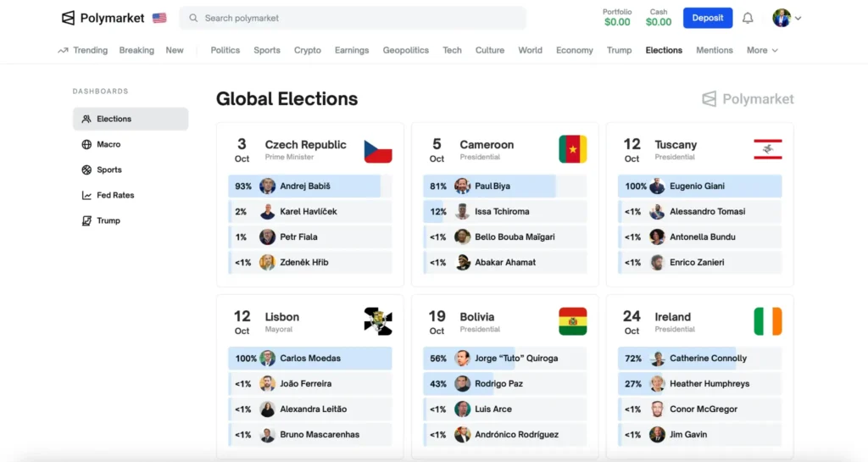Click the Trending arrow icon
This screenshot has width=868, height=462.
pos(63,50)
